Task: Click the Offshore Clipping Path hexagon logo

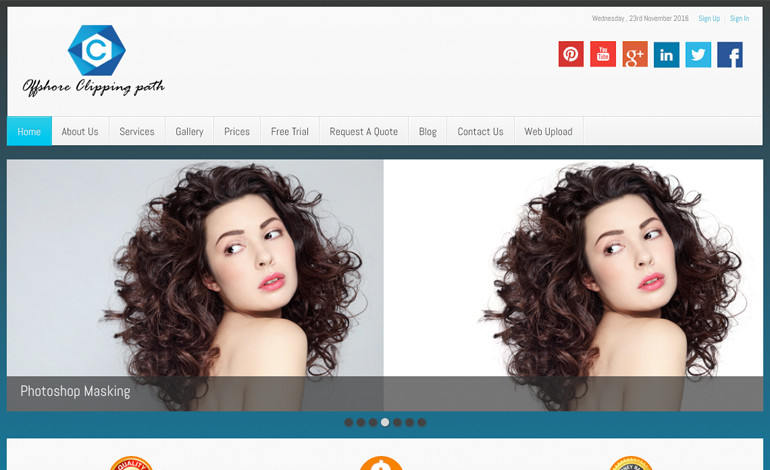Action: pos(97,50)
